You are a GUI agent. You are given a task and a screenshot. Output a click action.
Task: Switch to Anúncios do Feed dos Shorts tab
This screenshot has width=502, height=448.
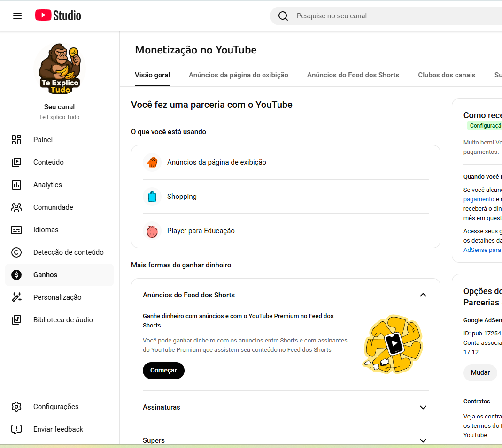(x=353, y=75)
